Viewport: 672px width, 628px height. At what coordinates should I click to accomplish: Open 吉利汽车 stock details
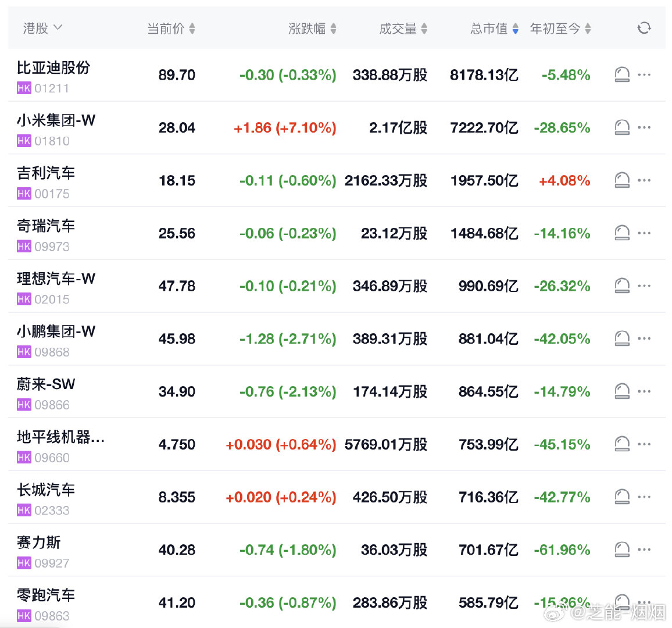[46, 173]
